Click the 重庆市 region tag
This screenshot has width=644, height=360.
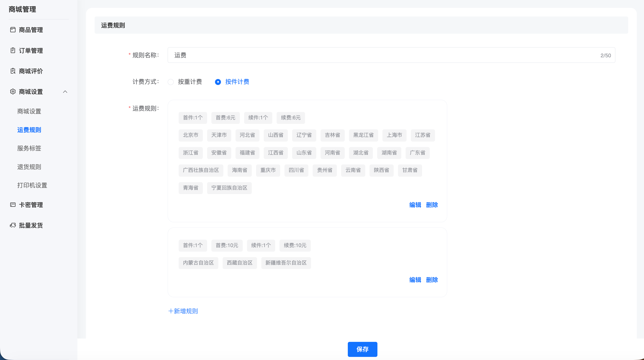click(x=268, y=170)
